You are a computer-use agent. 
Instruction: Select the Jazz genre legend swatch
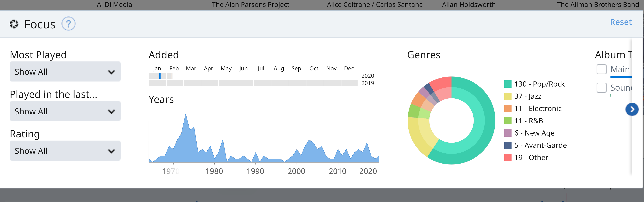(x=507, y=96)
